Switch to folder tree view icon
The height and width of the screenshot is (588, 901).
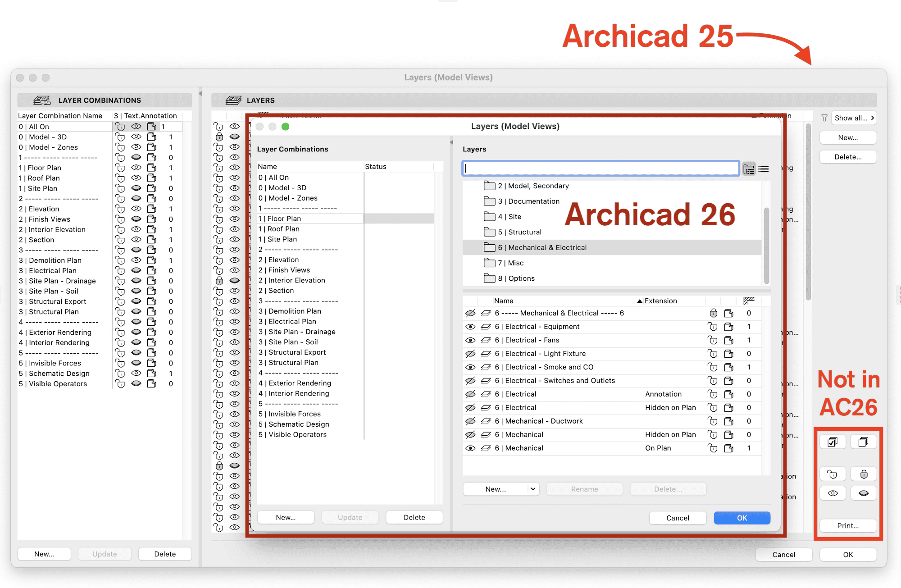[749, 169]
